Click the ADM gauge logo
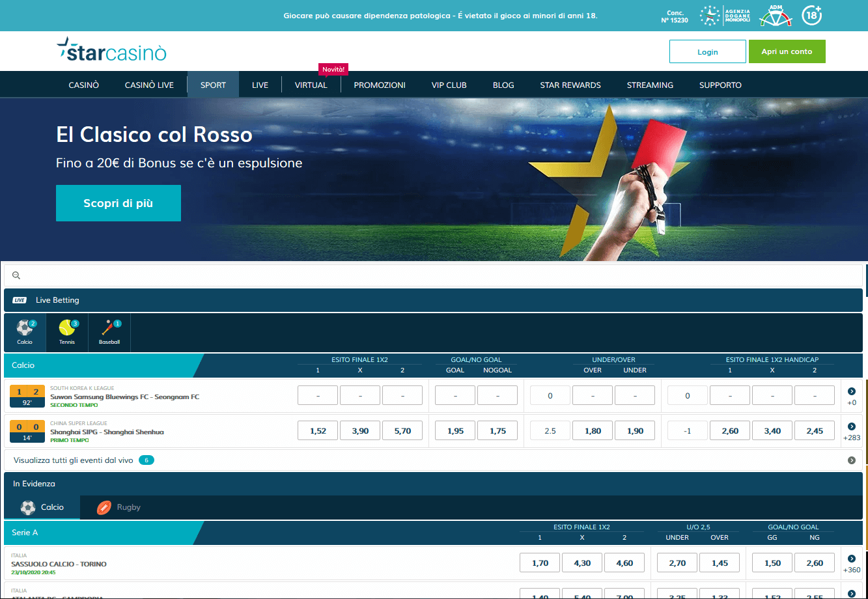This screenshot has height=599, width=868. (x=776, y=15)
